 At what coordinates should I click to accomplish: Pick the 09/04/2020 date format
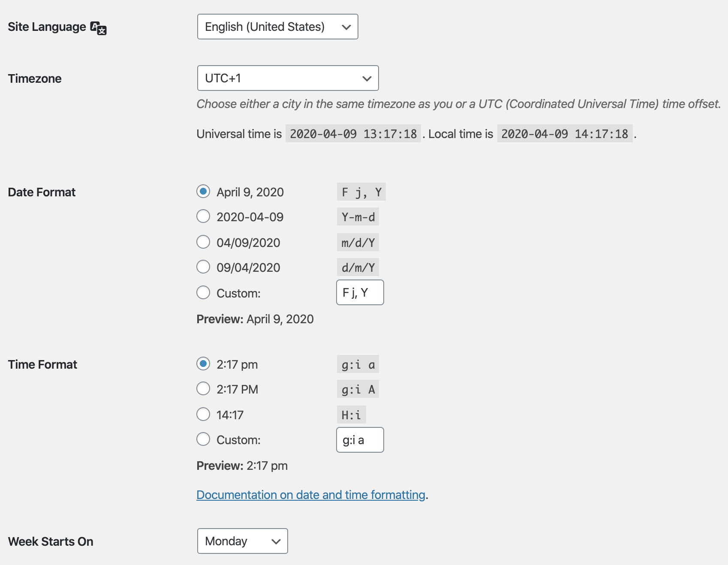click(203, 267)
